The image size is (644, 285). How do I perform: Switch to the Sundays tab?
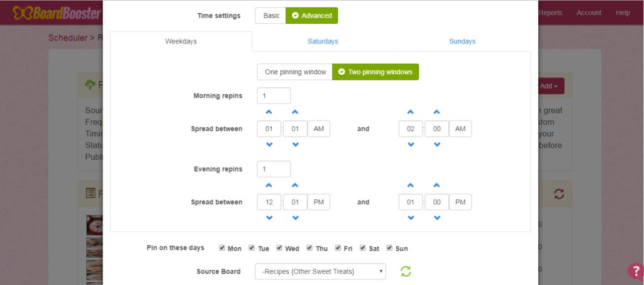click(462, 42)
